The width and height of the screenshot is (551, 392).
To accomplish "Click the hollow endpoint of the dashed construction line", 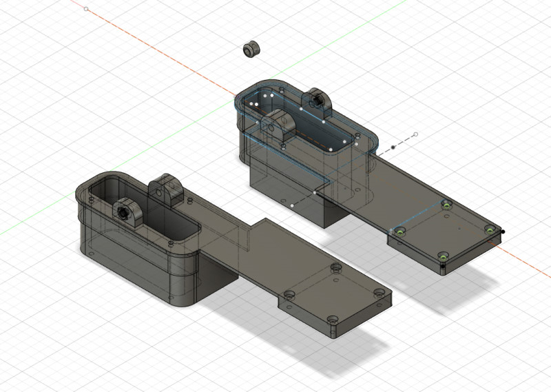I will (415, 134).
